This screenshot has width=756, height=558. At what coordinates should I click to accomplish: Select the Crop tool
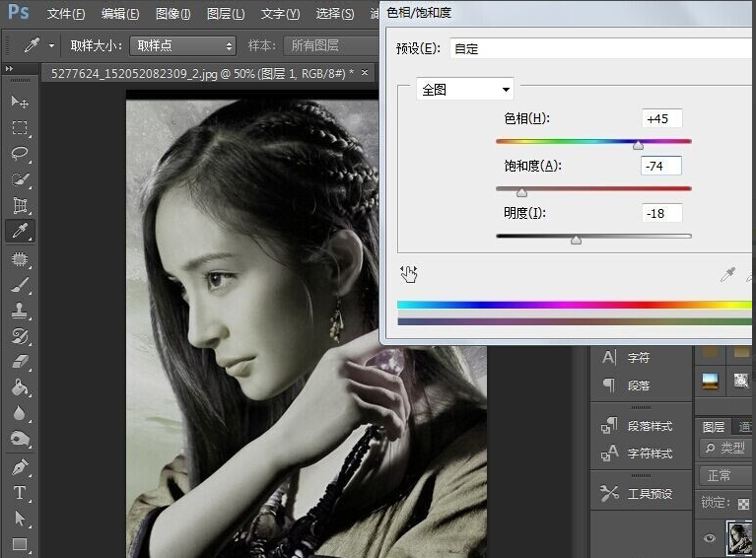tap(19, 205)
